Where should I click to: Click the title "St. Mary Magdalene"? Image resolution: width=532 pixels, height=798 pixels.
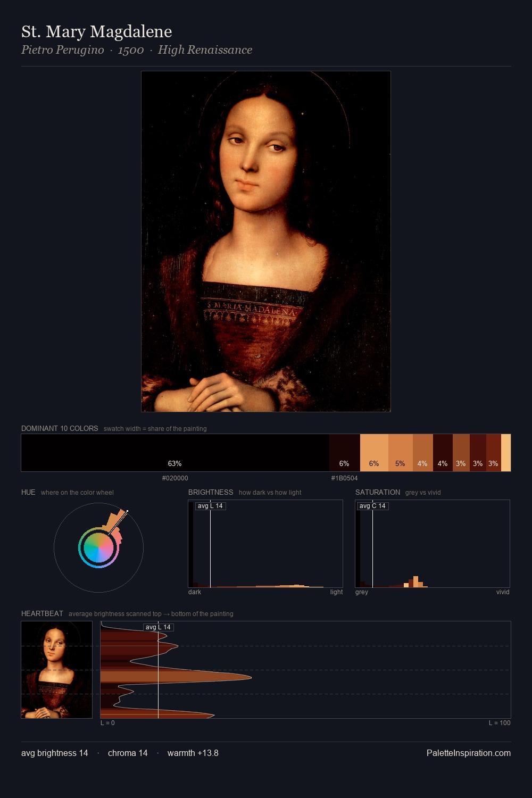[97, 31]
